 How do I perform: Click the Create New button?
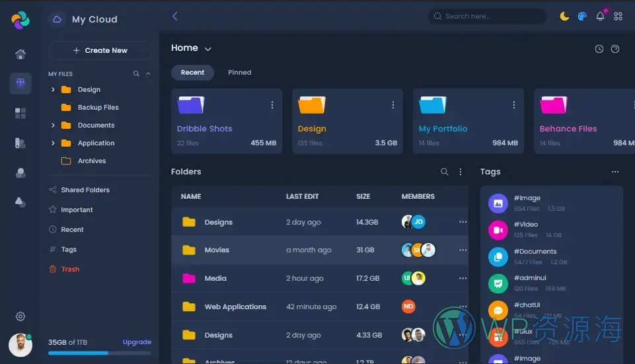[100, 50]
